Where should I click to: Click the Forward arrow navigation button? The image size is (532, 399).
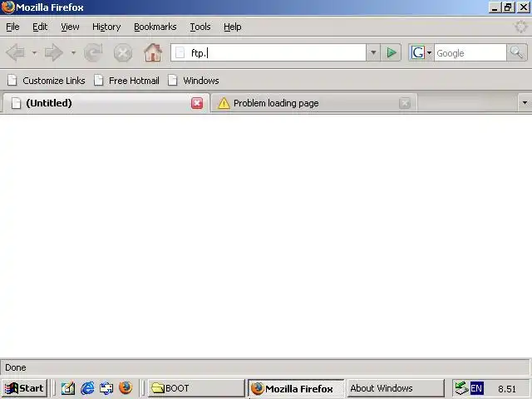[x=54, y=53]
